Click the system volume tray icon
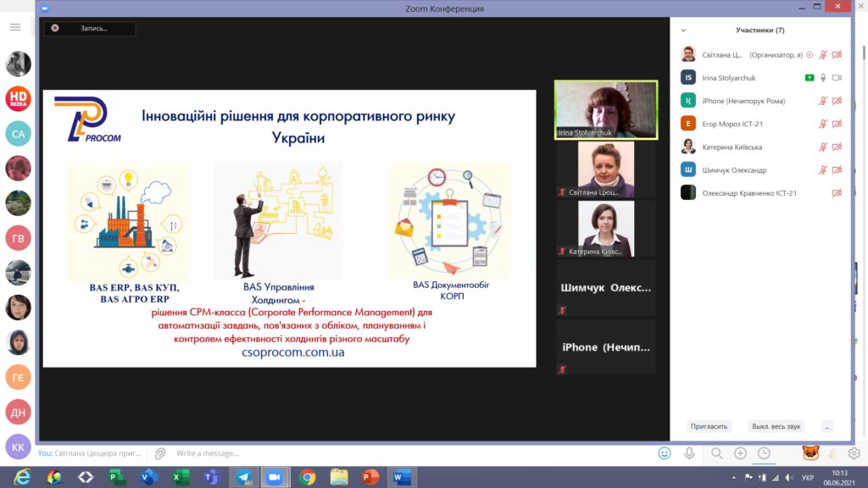 pyautogui.click(x=789, y=478)
